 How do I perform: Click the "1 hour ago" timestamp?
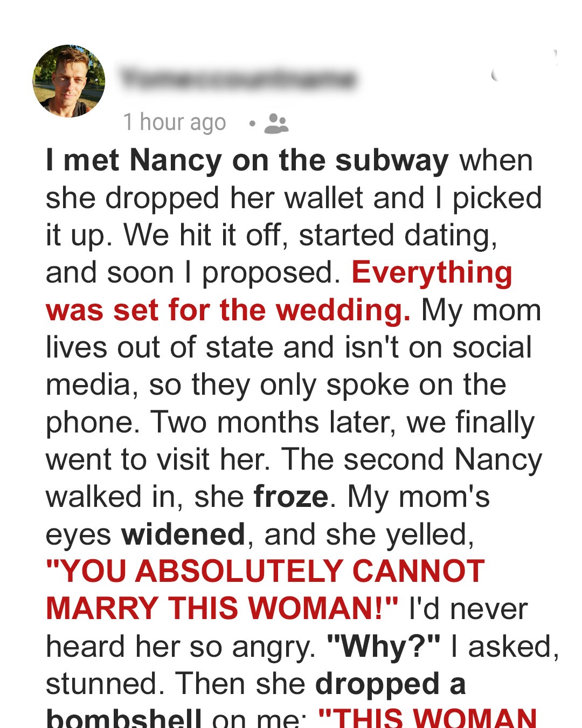coord(174,122)
